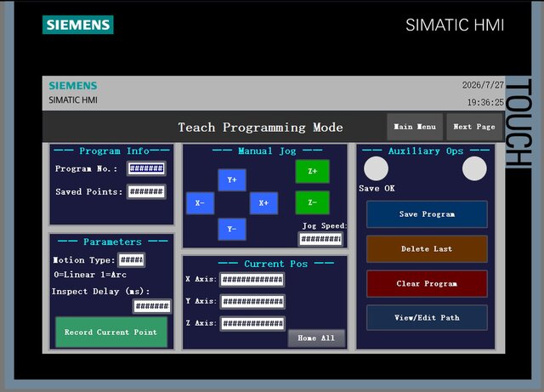Click Home All button
This screenshot has width=544, height=392.
tap(316, 338)
